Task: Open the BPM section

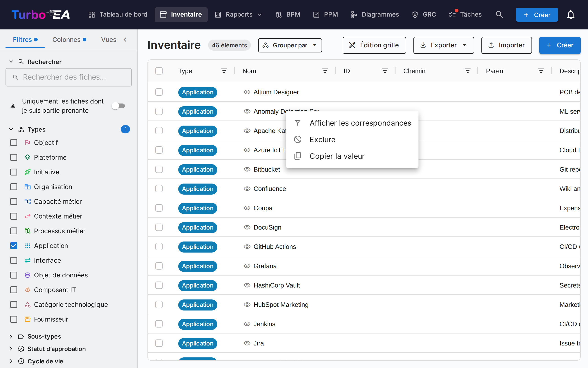Action: 288,14
